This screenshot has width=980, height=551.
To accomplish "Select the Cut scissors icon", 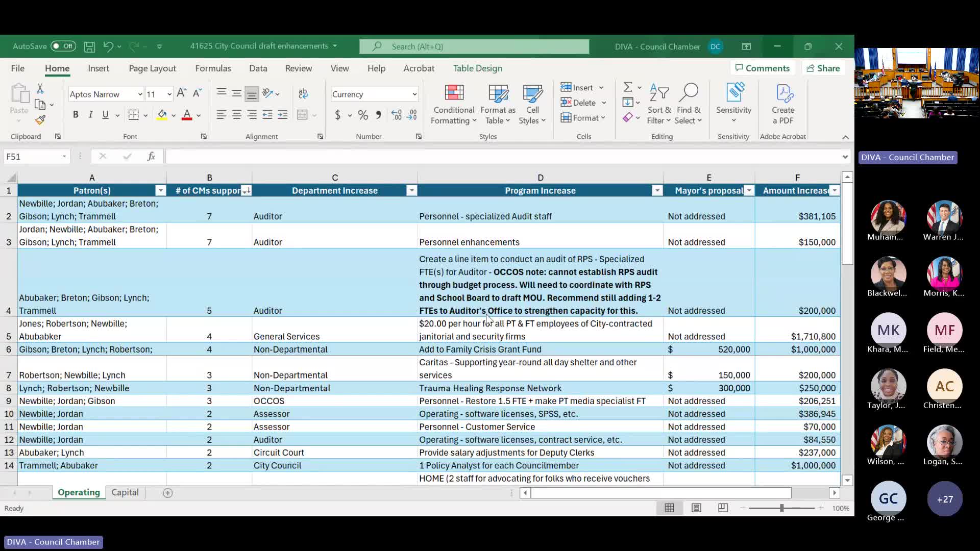I will (x=40, y=88).
